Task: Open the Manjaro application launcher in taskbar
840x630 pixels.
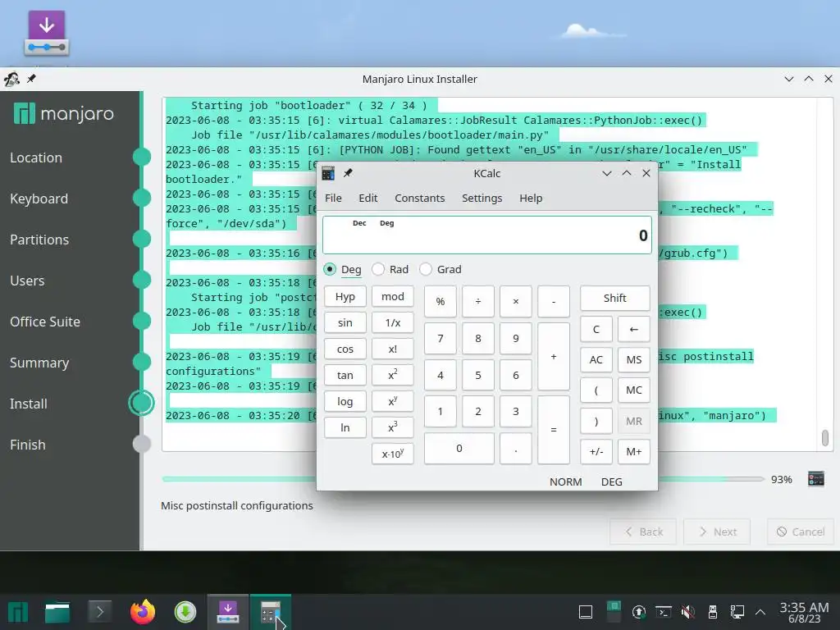Action: (x=18, y=612)
